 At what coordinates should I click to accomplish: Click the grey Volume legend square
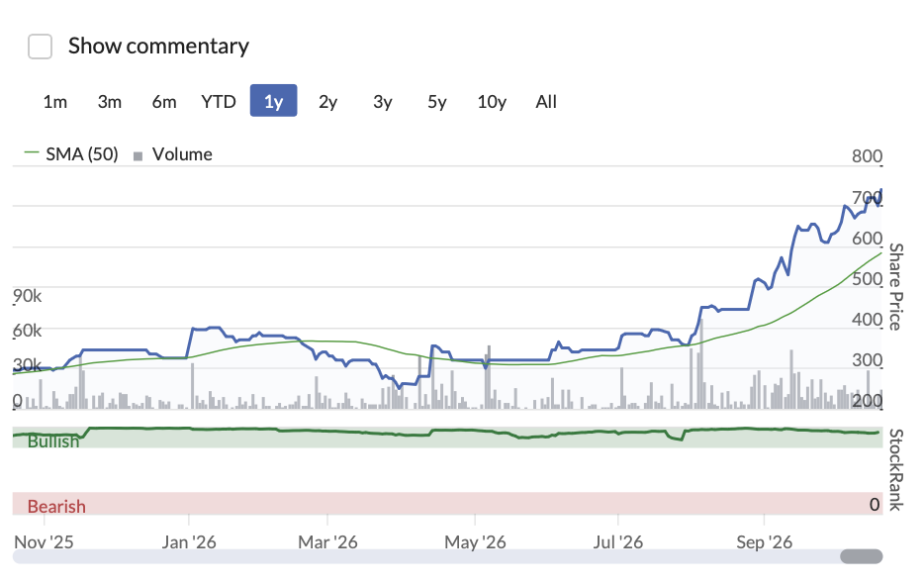[138, 156]
